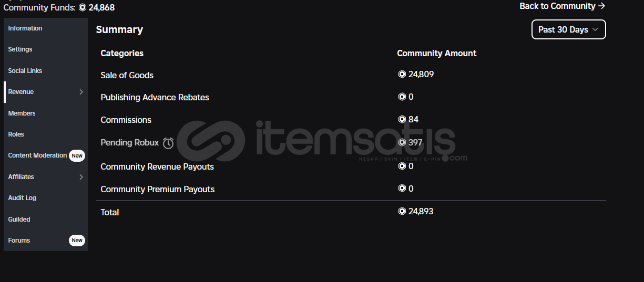Image resolution: width=644 pixels, height=282 pixels.
Task: Open the Guilded sidebar entry
Action: pos(46,220)
